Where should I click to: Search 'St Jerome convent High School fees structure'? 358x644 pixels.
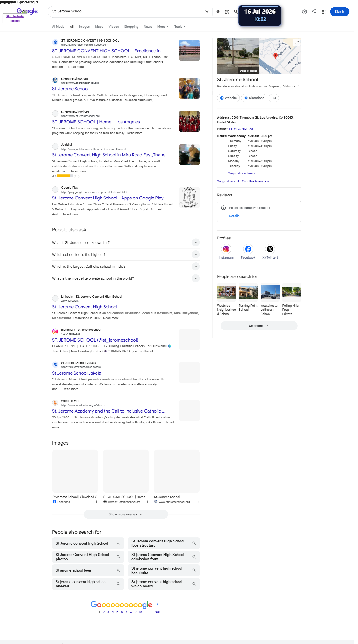click(164, 543)
